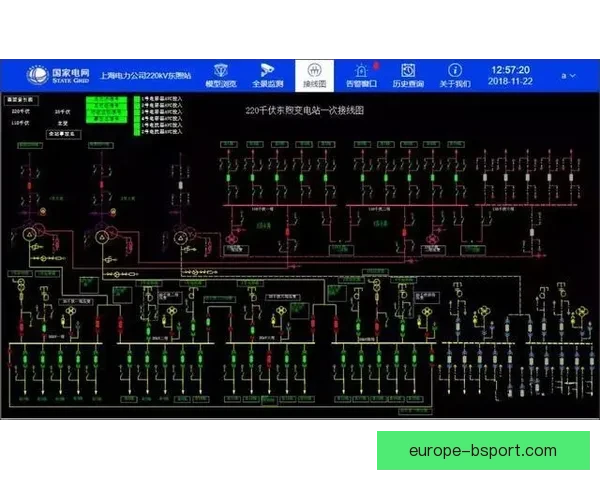This screenshot has height=480, width=600.
Task: Click the red alarm notification badge
Action: [376, 65]
